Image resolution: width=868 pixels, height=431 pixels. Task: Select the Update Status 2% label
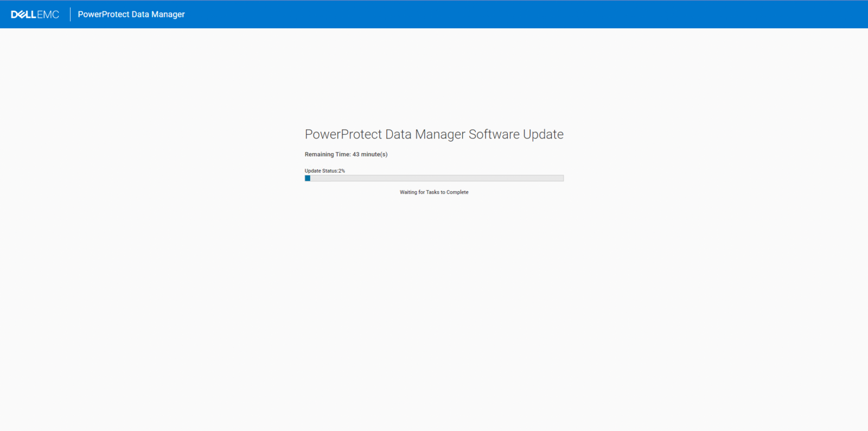coord(324,170)
